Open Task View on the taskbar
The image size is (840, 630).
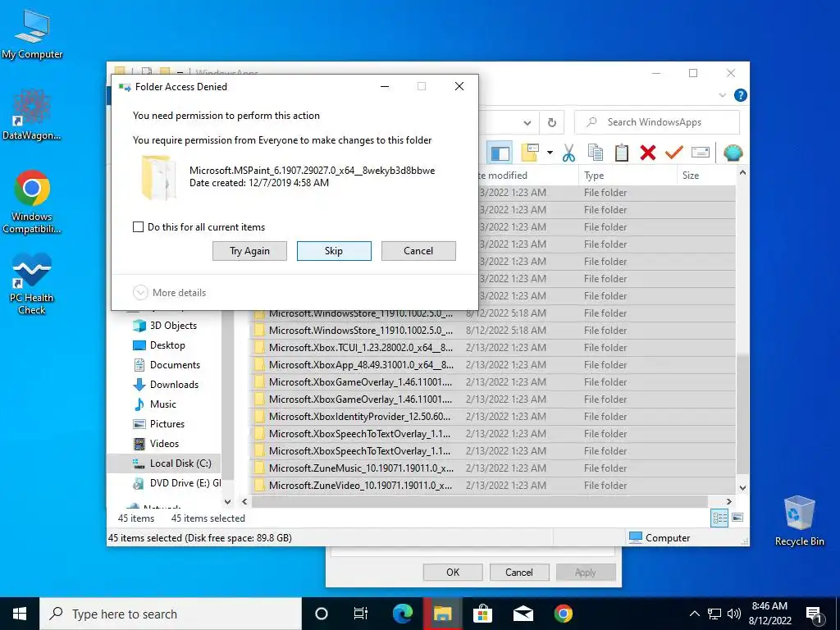pyautogui.click(x=361, y=614)
